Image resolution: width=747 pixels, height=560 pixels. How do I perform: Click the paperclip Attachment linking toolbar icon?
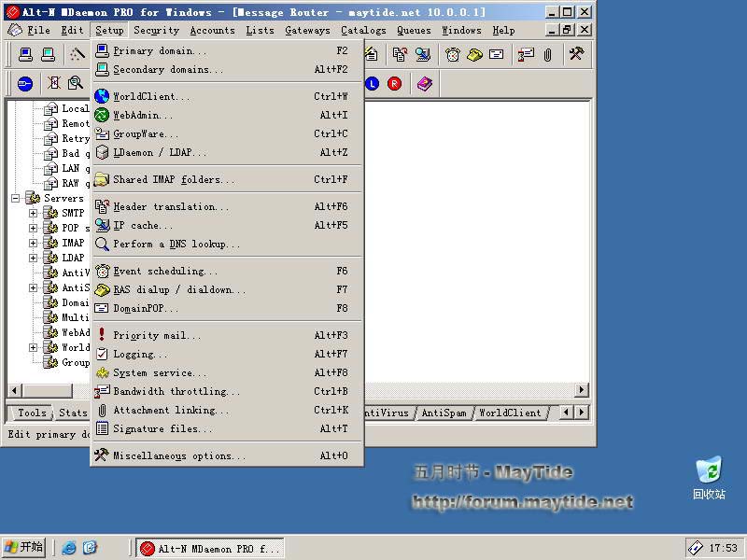click(548, 55)
